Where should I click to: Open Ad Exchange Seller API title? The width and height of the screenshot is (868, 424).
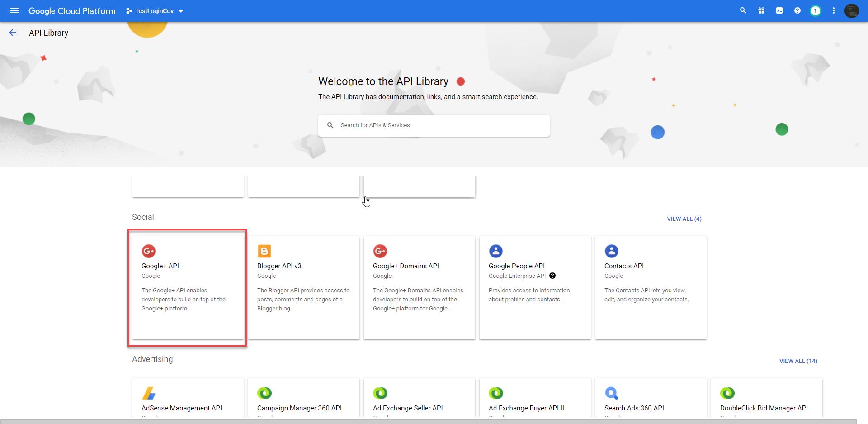point(408,408)
